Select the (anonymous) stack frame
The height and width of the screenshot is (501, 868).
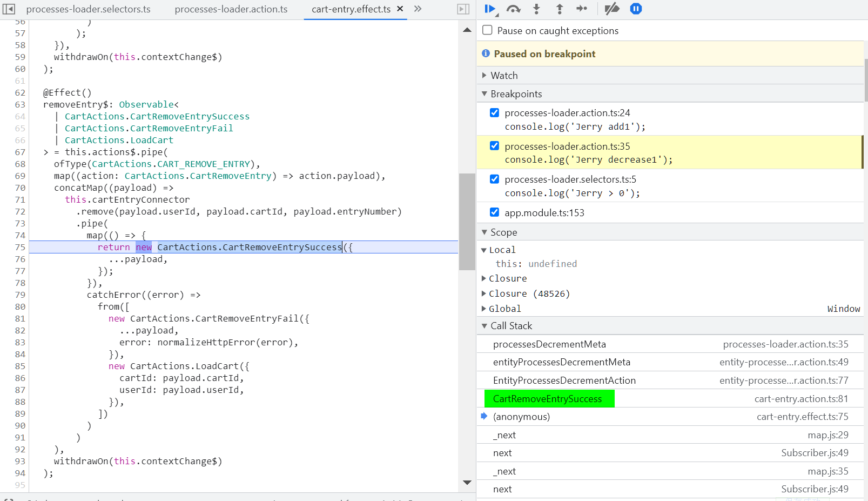[670, 417]
